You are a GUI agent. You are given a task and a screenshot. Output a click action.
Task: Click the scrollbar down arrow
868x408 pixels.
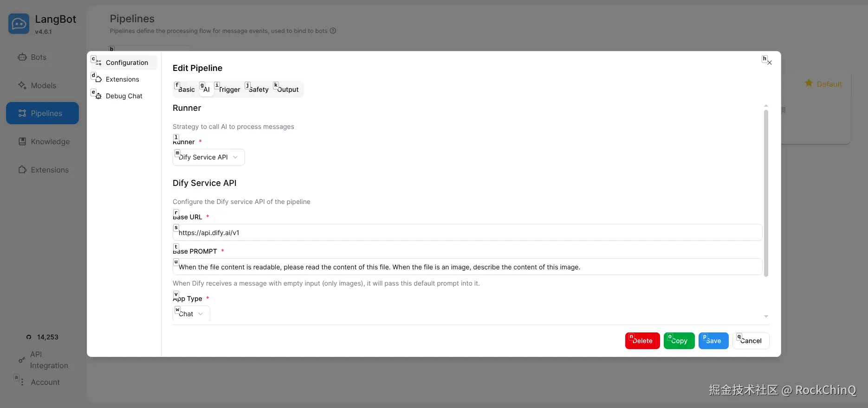pyautogui.click(x=766, y=316)
